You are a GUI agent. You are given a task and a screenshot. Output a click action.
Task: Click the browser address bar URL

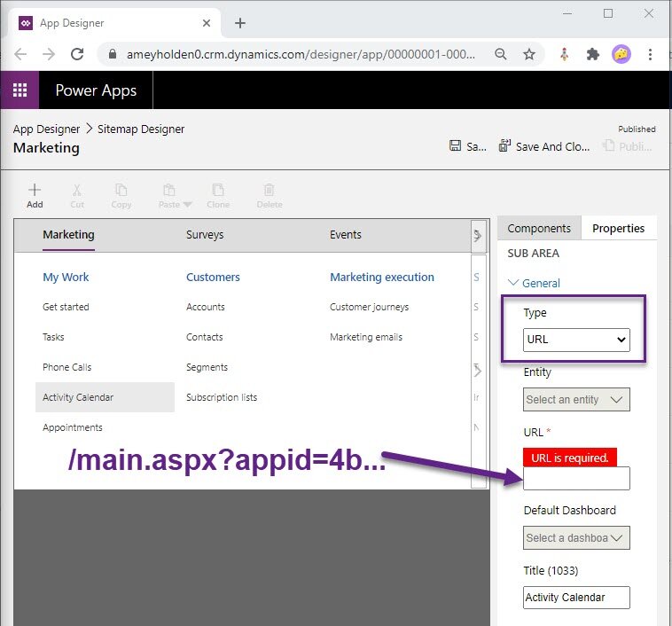coord(301,54)
